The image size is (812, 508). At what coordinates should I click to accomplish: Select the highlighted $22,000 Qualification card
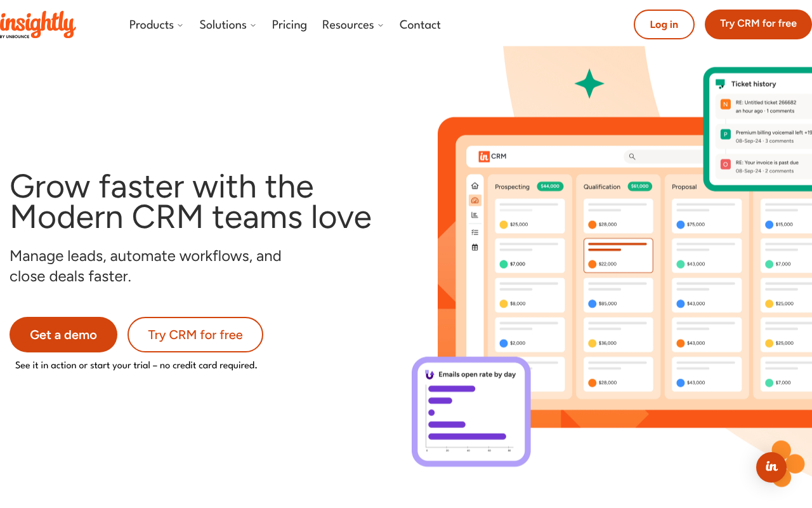click(x=618, y=255)
